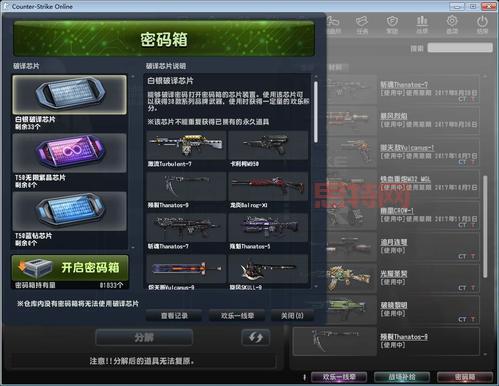Image resolution: width=499 pixels, height=386 pixels.
Task: Click the scythe thumbnail in the bottom inventory row
Action: (335, 341)
